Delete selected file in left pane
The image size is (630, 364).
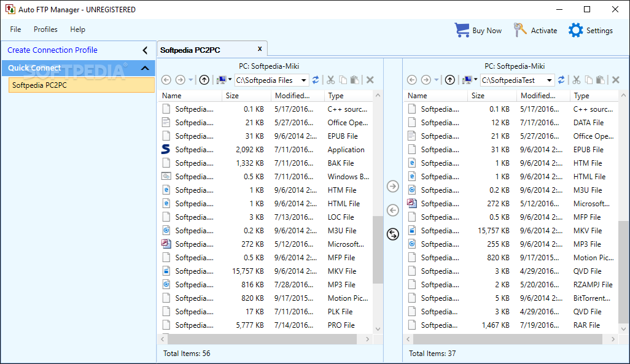370,80
